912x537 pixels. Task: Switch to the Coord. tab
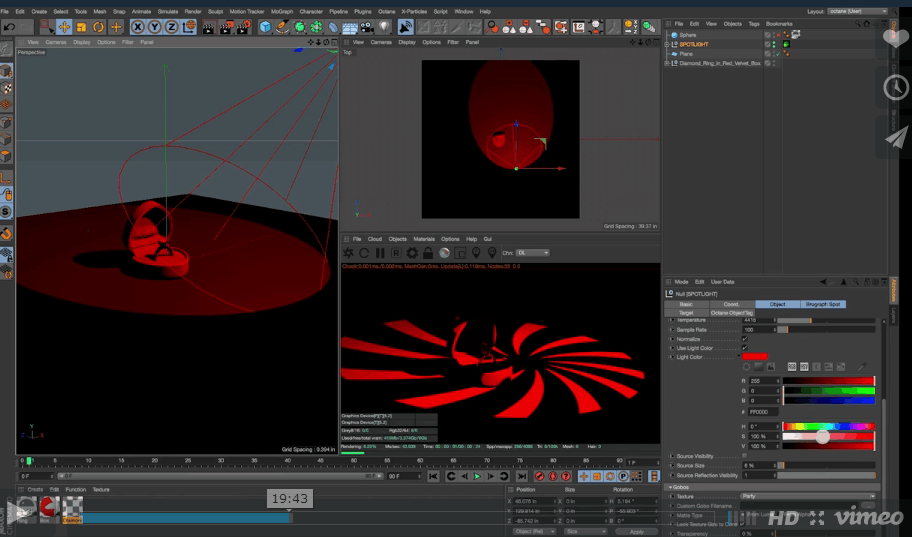[731, 304]
